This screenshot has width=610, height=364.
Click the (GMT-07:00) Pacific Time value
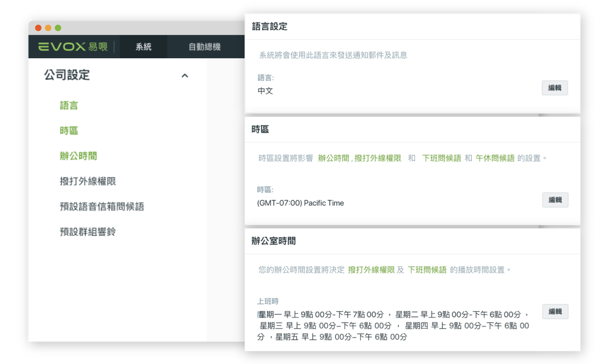(x=300, y=203)
